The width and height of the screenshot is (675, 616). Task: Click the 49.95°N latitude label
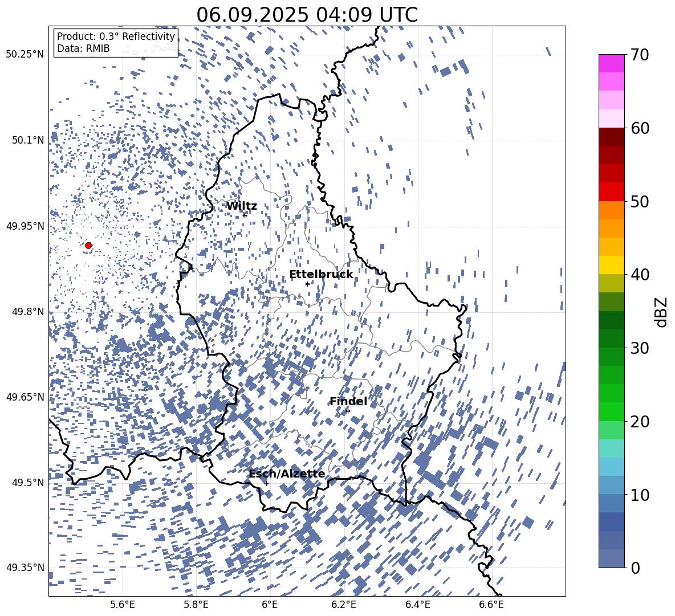pyautogui.click(x=25, y=226)
